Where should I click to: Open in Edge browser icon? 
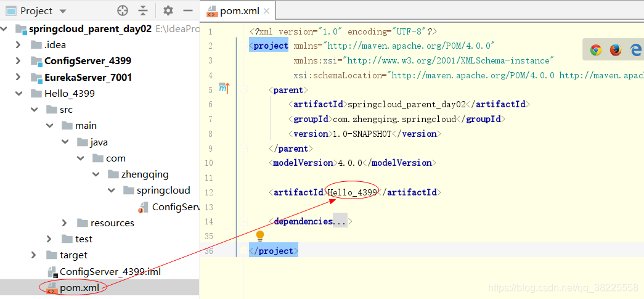pyautogui.click(x=635, y=50)
